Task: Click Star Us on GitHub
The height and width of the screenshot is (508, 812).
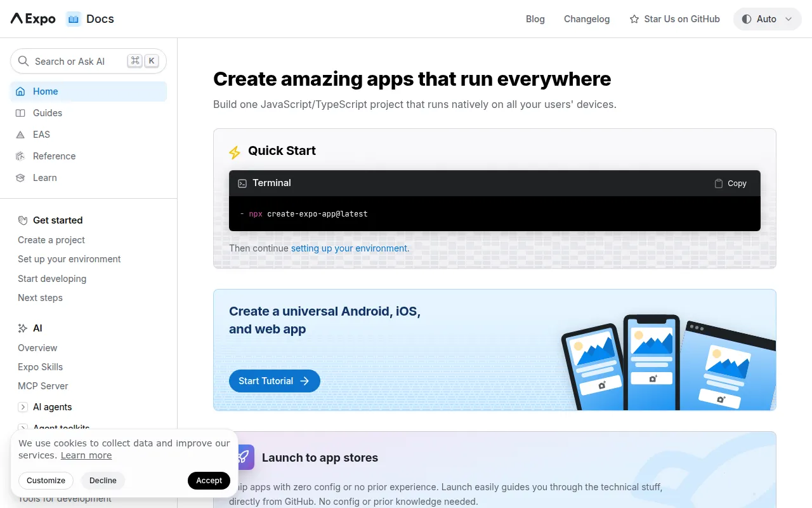Action: tap(674, 19)
